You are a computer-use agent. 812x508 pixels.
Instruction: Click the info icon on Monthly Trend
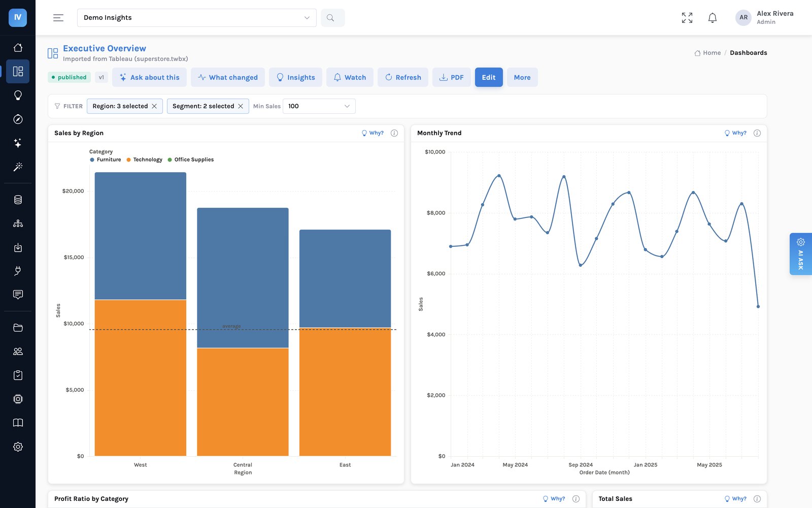[x=757, y=133]
